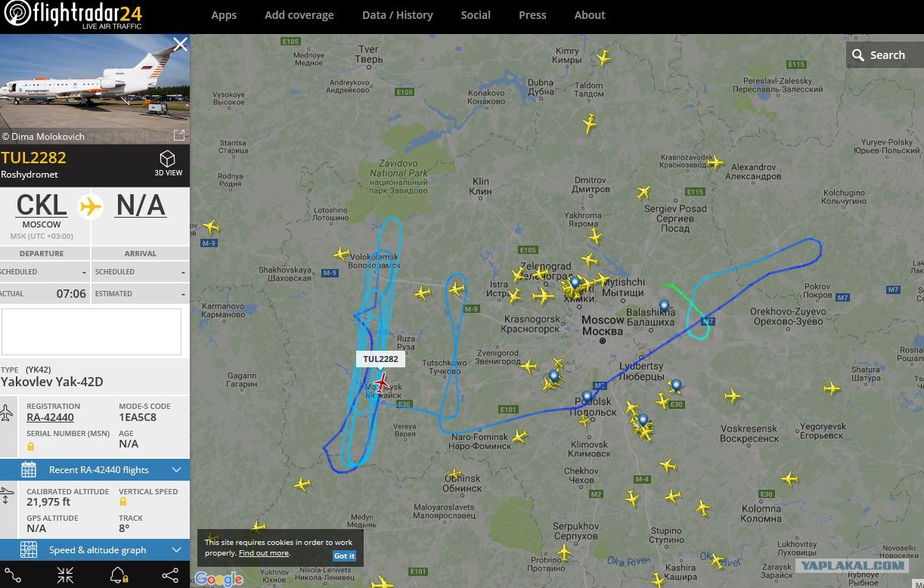The image size is (924, 588).
Task: Click the locked alert bell icon
Action: click(x=118, y=575)
